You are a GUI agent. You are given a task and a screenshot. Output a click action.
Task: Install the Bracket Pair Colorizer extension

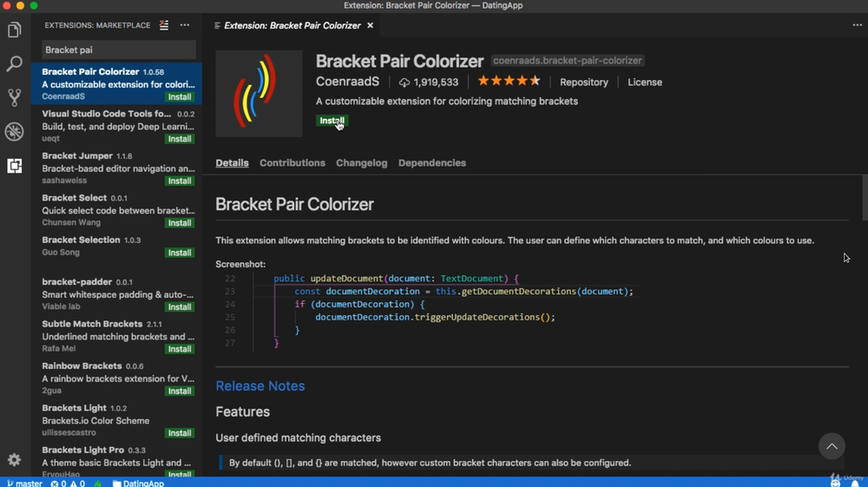click(x=332, y=121)
